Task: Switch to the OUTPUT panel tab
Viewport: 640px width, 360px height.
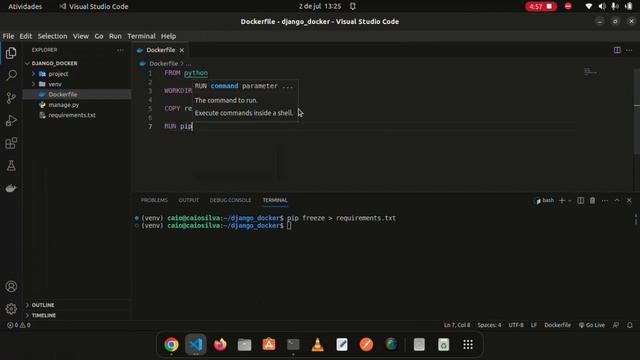Action: click(189, 200)
